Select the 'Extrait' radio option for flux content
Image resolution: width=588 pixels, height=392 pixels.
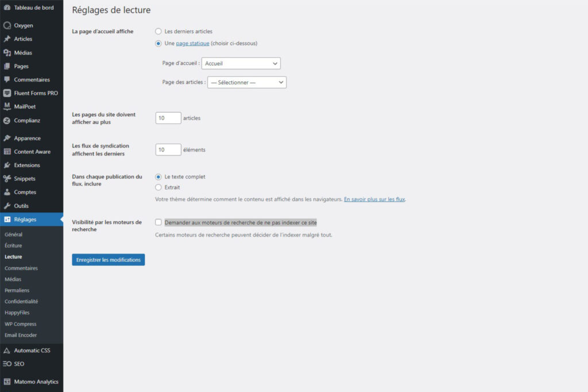point(158,186)
